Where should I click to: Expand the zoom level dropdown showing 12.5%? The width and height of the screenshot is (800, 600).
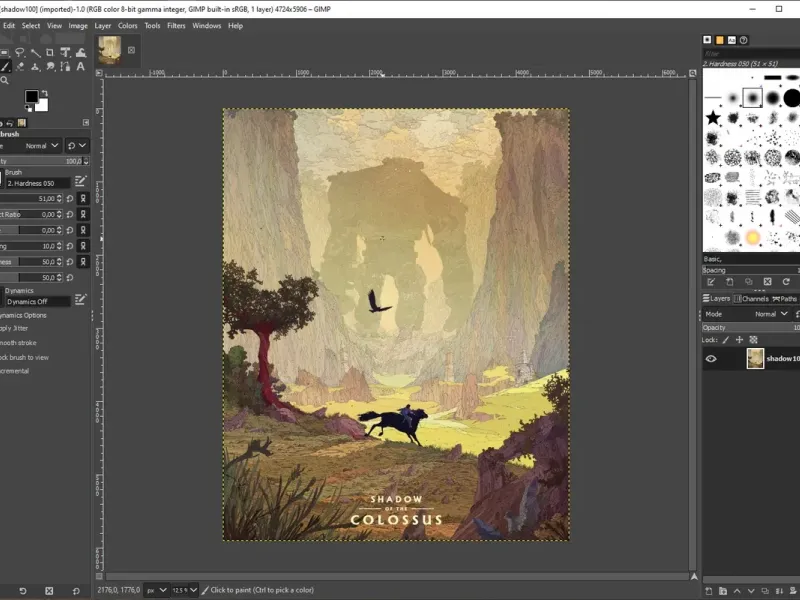193,590
